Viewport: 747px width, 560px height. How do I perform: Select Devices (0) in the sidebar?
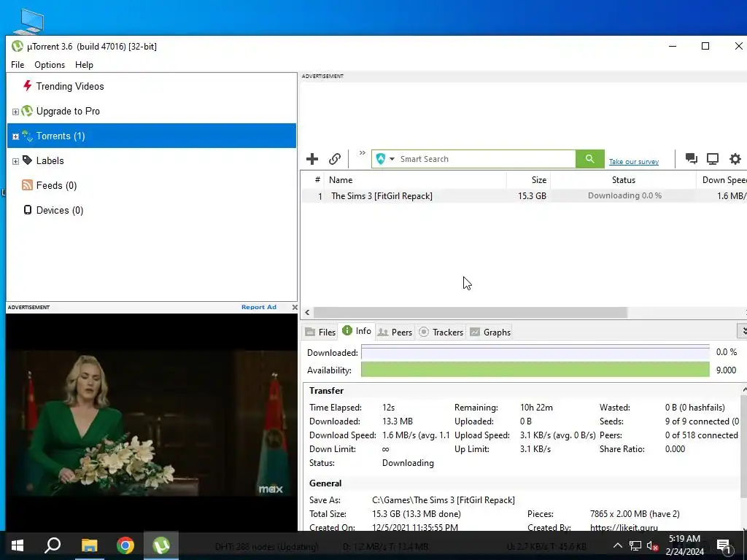tap(60, 211)
